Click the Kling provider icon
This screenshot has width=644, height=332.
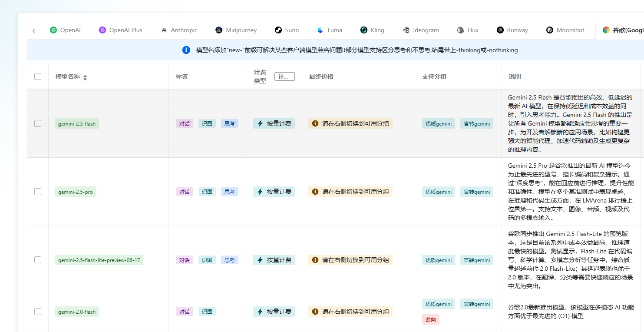tap(363, 30)
